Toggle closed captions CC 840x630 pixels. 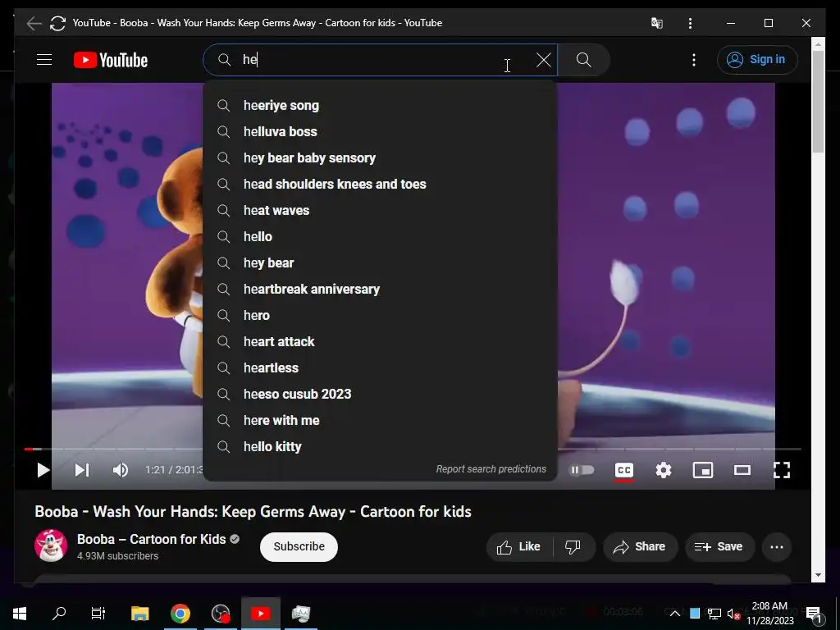coord(624,470)
